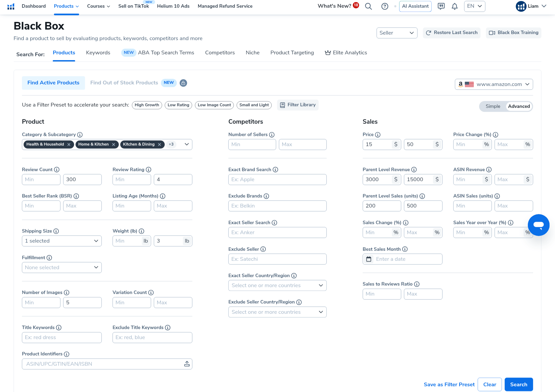Open the Best Sales Month calendar icon
Screen dimensions: 555x392
point(369,259)
